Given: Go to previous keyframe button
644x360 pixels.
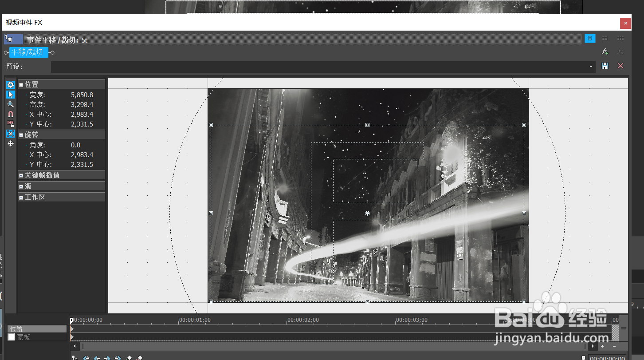Looking at the screenshot, I should click(x=97, y=358).
